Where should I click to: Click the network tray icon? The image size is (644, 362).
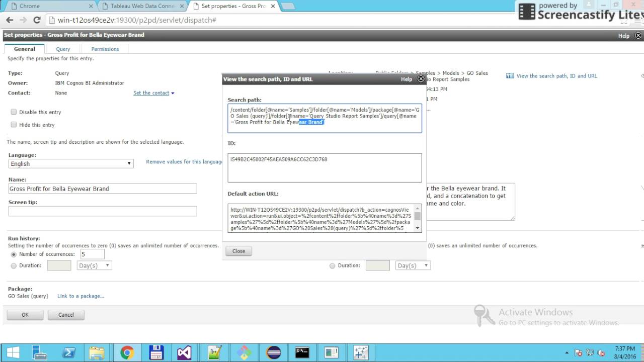click(590, 353)
